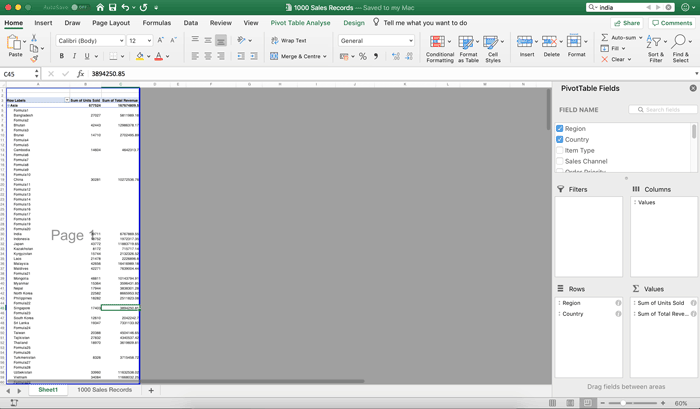This screenshot has height=409, width=700.
Task: Click the Paste clipboard icon
Action: tap(15, 44)
